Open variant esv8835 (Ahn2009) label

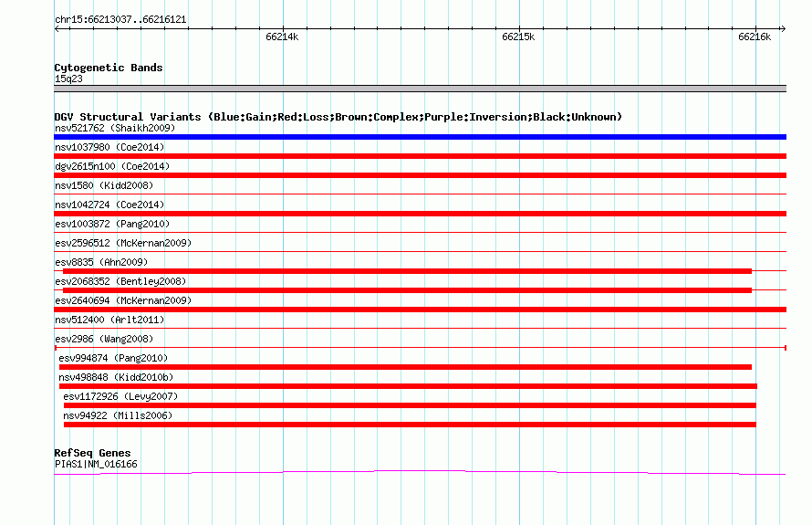pyautogui.click(x=101, y=262)
